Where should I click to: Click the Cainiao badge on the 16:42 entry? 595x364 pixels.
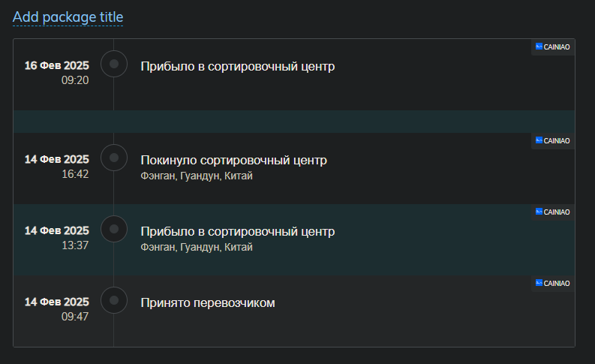[553, 141]
